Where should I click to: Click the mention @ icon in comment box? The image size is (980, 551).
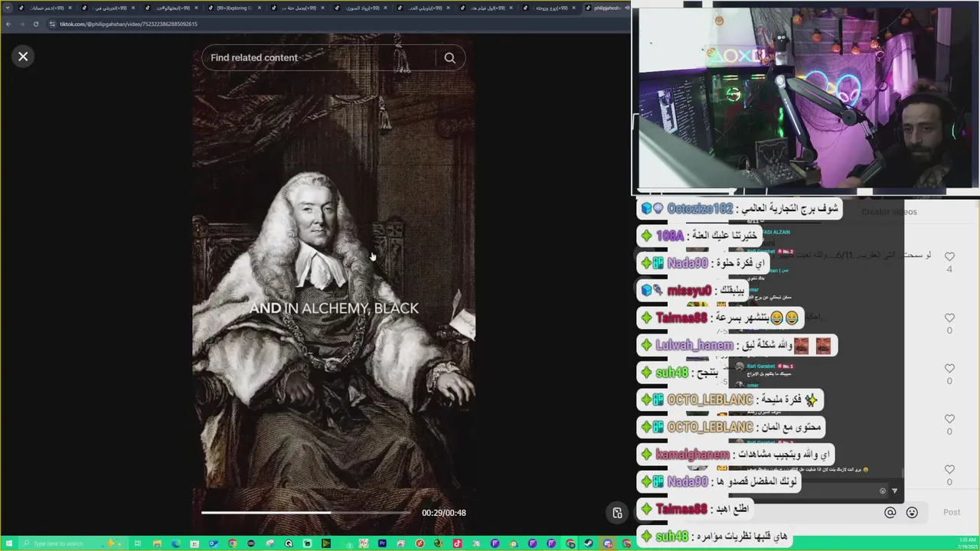click(x=890, y=513)
